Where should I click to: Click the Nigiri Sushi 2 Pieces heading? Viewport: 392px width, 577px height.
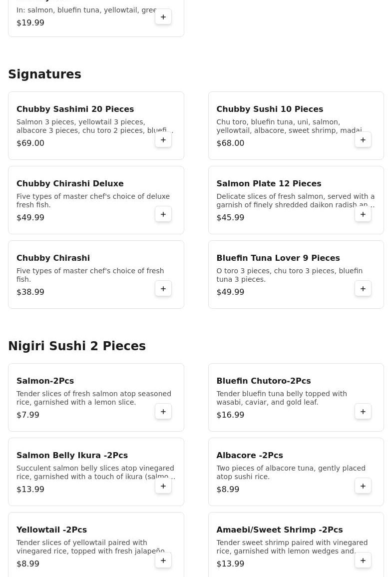click(x=77, y=346)
